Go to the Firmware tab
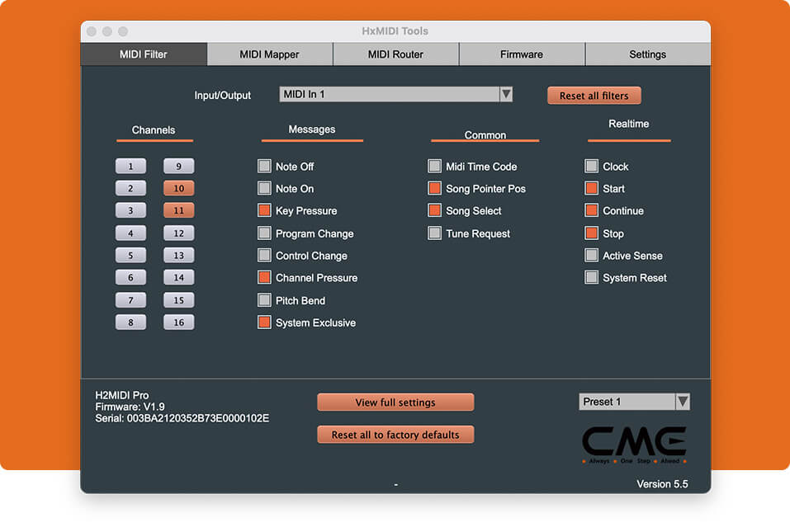Screen dimensions: 790x532 tap(521, 54)
